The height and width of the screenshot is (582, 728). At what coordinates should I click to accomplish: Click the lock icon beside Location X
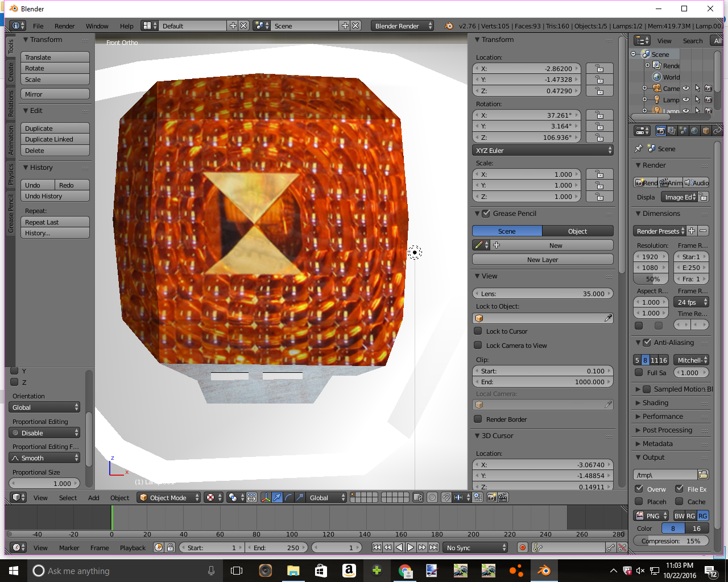coord(599,68)
